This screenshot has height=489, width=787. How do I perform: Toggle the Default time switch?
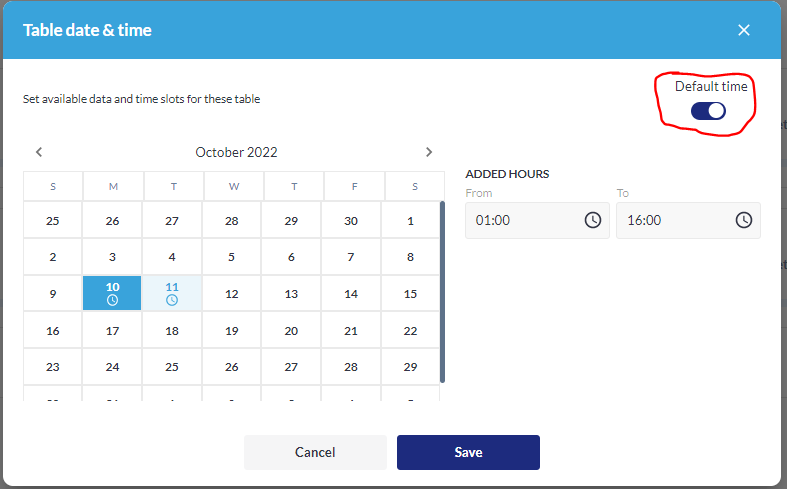click(708, 110)
